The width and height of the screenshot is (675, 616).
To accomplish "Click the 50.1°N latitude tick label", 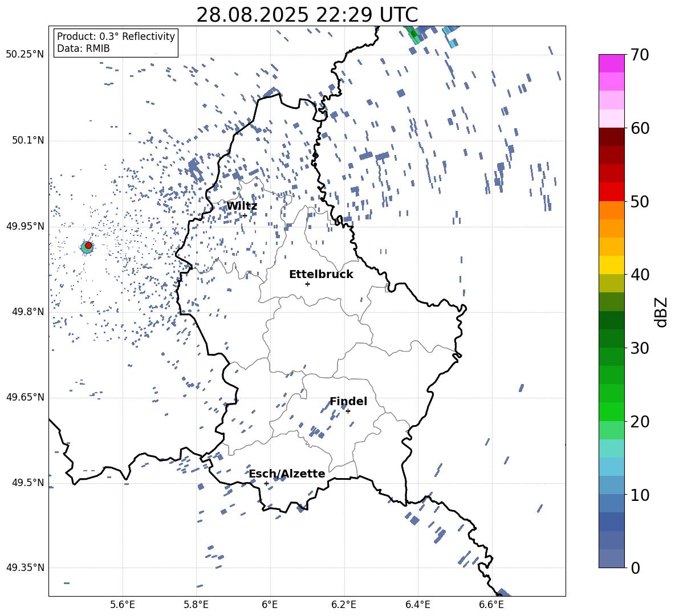I will click(x=27, y=141).
